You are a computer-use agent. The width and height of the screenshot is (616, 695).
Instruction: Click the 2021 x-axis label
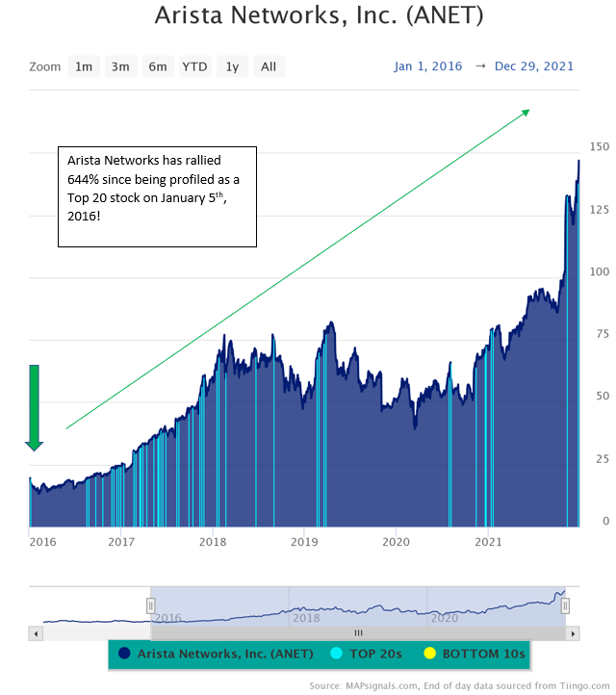pos(488,542)
